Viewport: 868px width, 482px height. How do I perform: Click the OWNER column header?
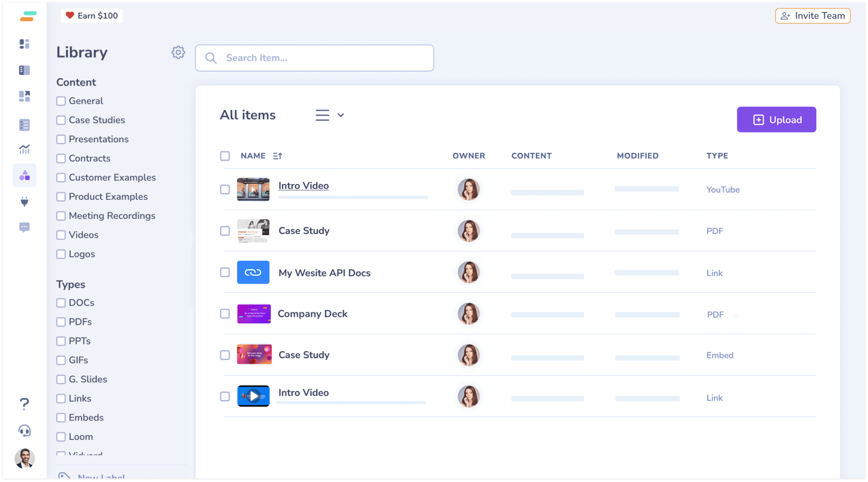point(469,156)
